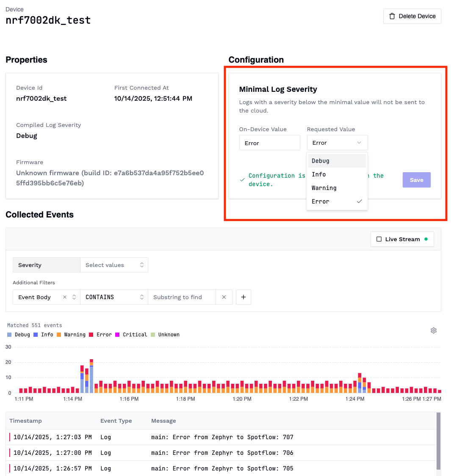451x476 pixels.
Task: Clear the Event Body field selection
Action: 65,297
